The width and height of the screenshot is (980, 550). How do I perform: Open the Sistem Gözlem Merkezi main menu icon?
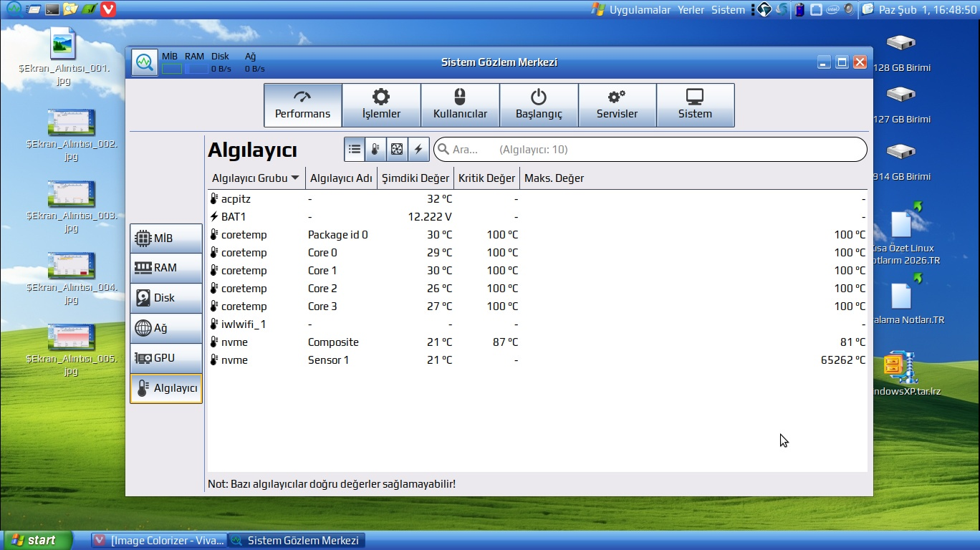(145, 62)
